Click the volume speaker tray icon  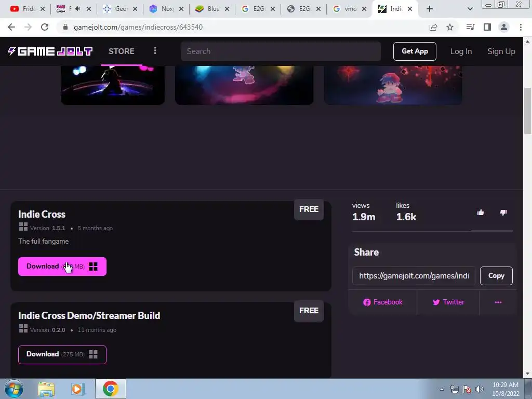coord(480,389)
